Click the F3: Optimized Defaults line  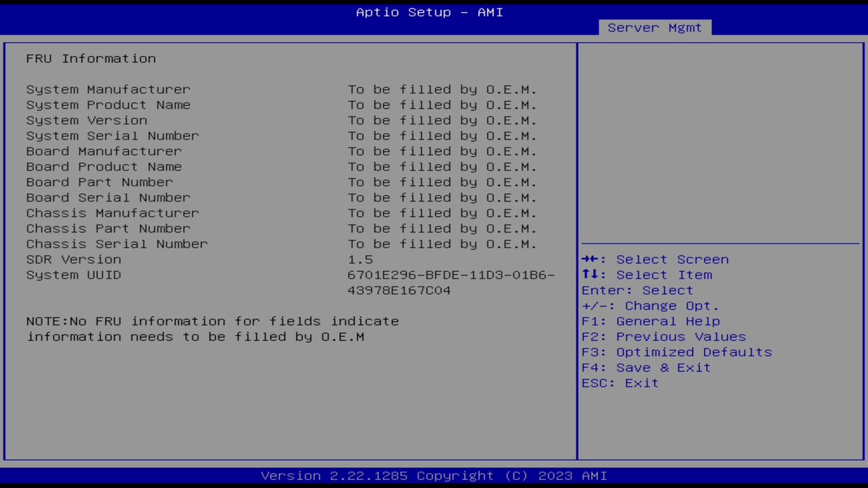677,353
